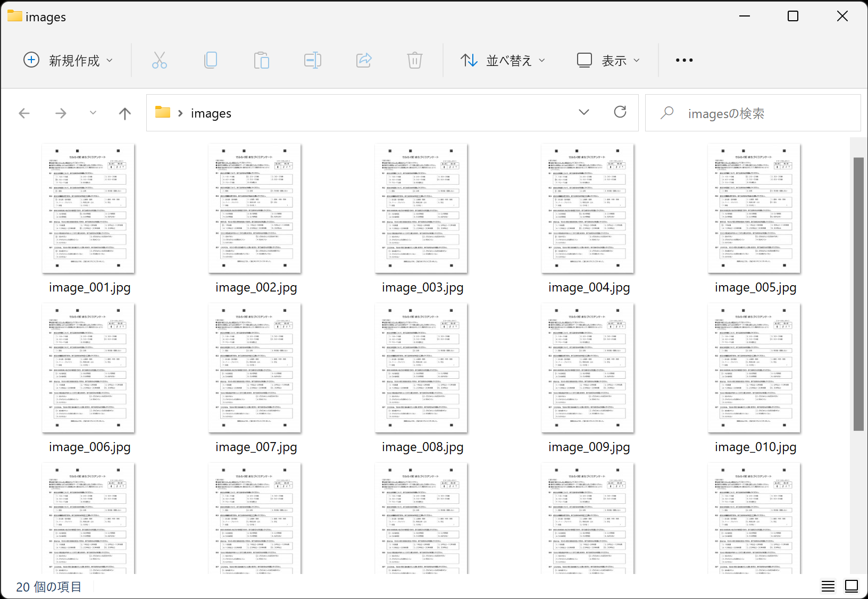Navigate back to previous folder
Screen dimensions: 868x599
tap(24, 113)
